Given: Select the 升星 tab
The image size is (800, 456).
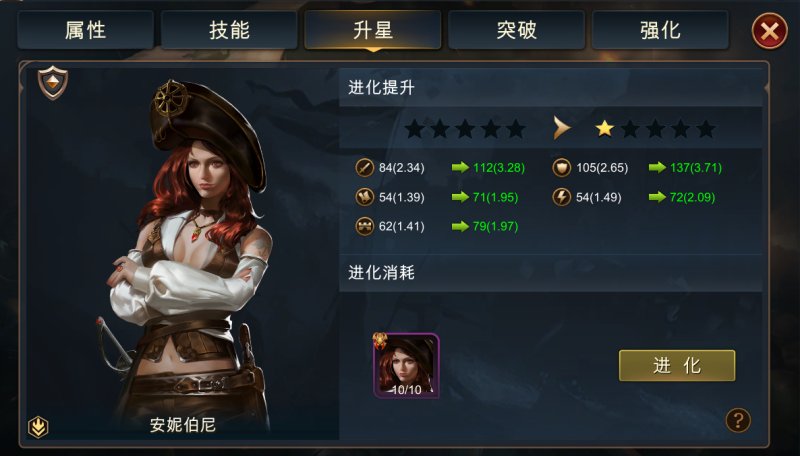Looking at the screenshot, I should [372, 30].
